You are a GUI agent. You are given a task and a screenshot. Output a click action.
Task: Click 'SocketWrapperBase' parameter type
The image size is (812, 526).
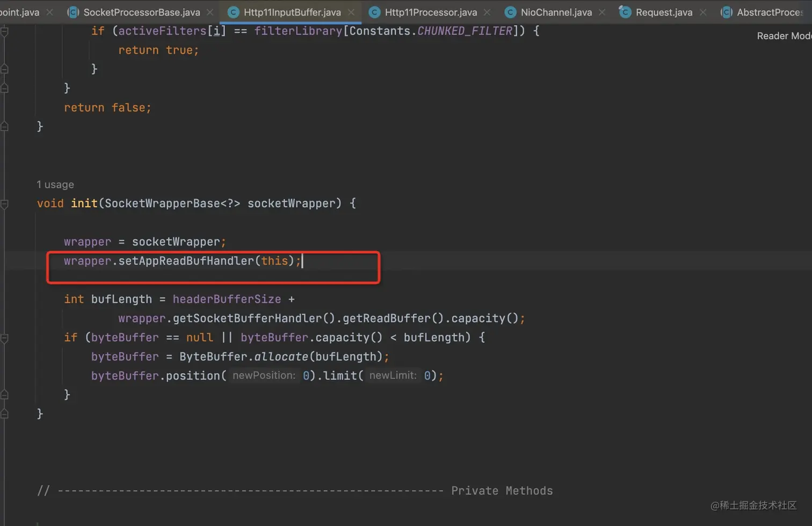(162, 203)
